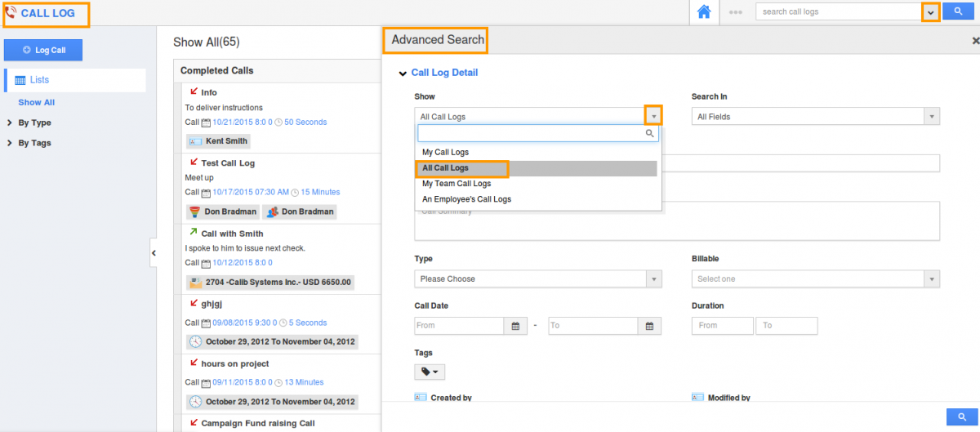The image size is (980, 432).
Task: Open the Call Date From calendar picker
Action: point(514,326)
